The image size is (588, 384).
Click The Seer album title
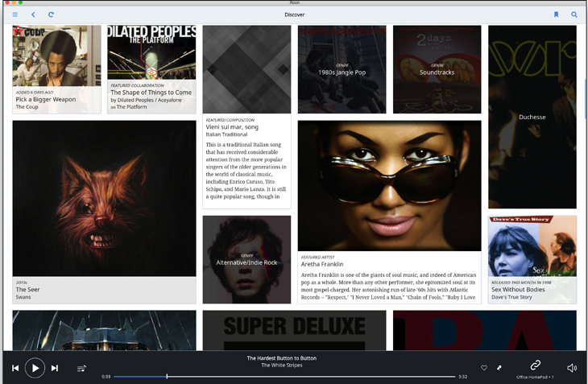pos(27,290)
